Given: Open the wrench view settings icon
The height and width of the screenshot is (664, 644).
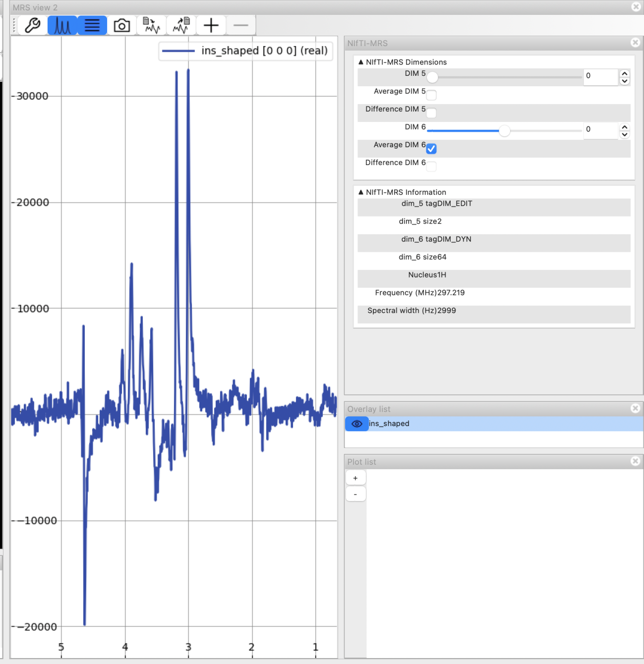Looking at the screenshot, I should click(x=33, y=25).
